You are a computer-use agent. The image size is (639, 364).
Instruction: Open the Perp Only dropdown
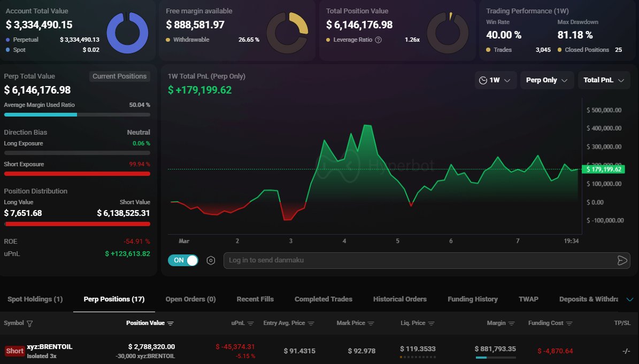point(546,80)
